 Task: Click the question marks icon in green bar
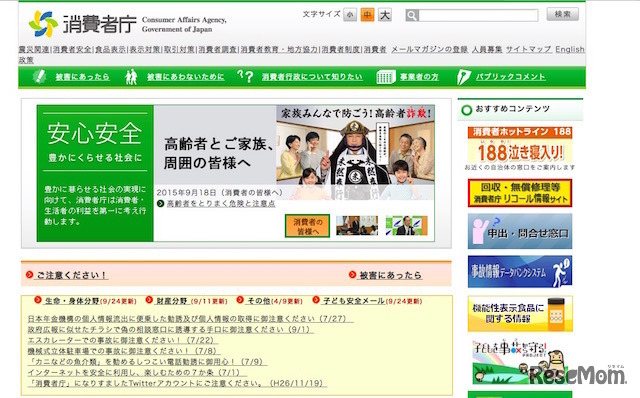[x=245, y=76]
